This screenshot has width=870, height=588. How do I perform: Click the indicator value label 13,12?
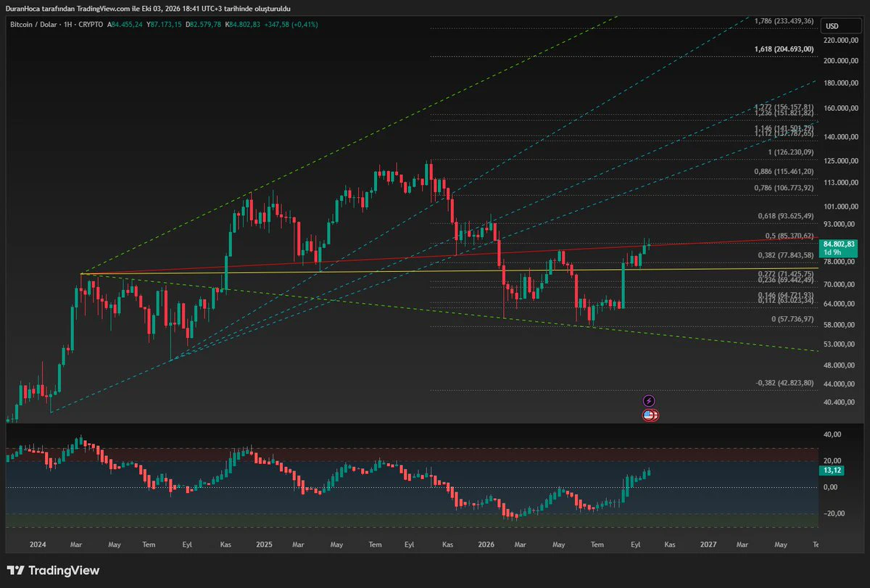click(x=832, y=471)
